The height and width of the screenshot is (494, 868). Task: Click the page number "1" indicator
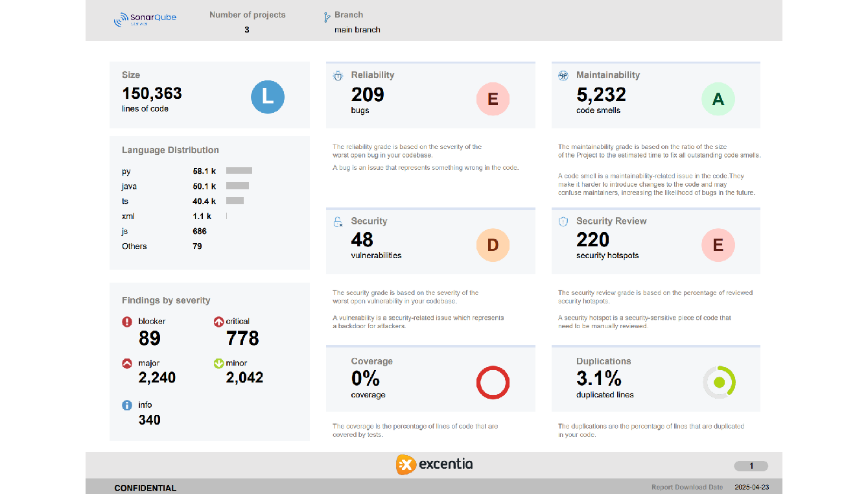[751, 465]
